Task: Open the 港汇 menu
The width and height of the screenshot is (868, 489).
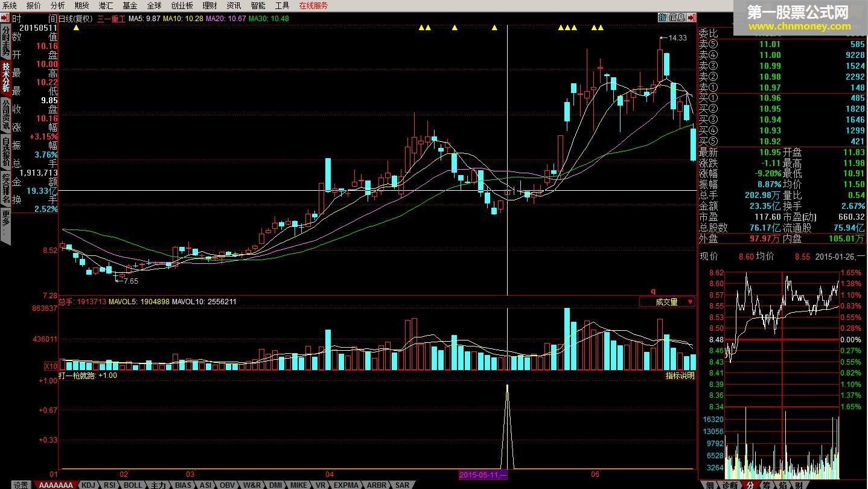Action: pyautogui.click(x=106, y=5)
